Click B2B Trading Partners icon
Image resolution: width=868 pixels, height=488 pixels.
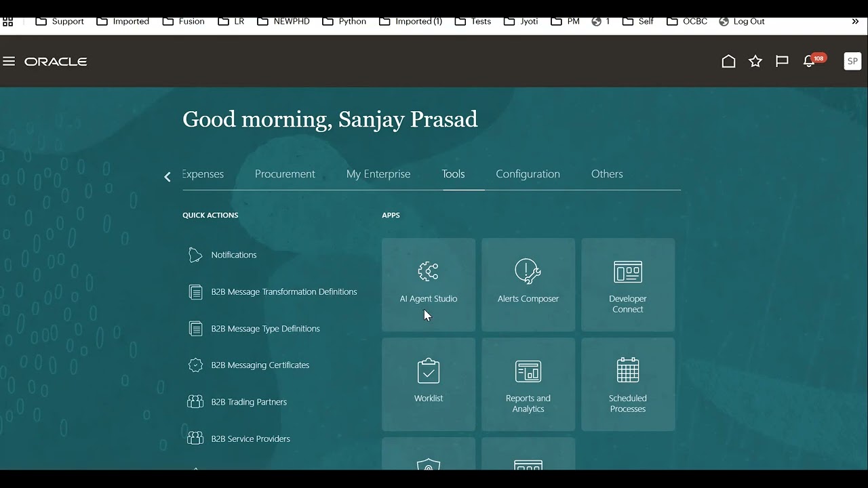(x=195, y=402)
